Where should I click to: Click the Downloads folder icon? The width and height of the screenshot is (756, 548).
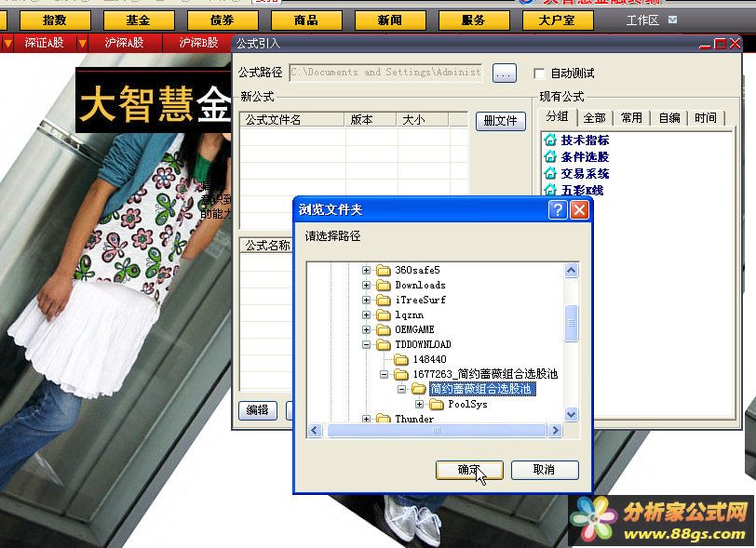tap(384, 286)
